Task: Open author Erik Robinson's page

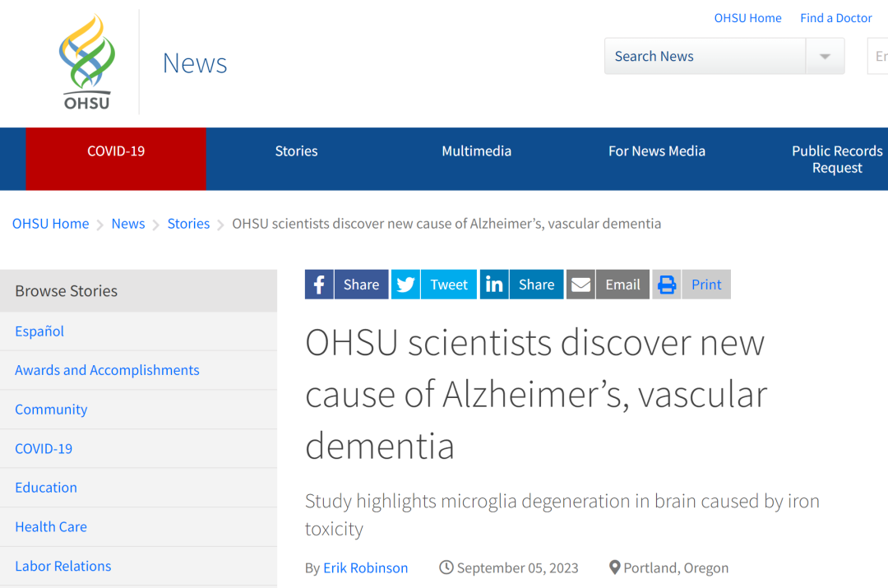Action: 365,568
